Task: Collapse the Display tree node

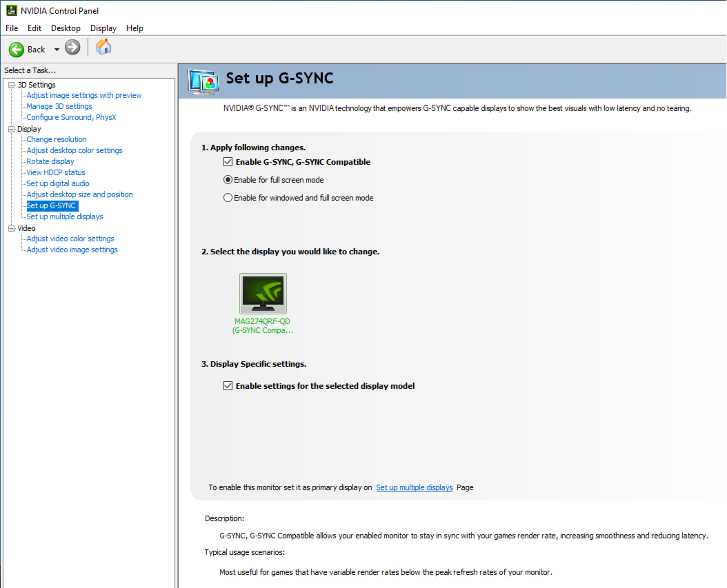Action: coord(12,129)
